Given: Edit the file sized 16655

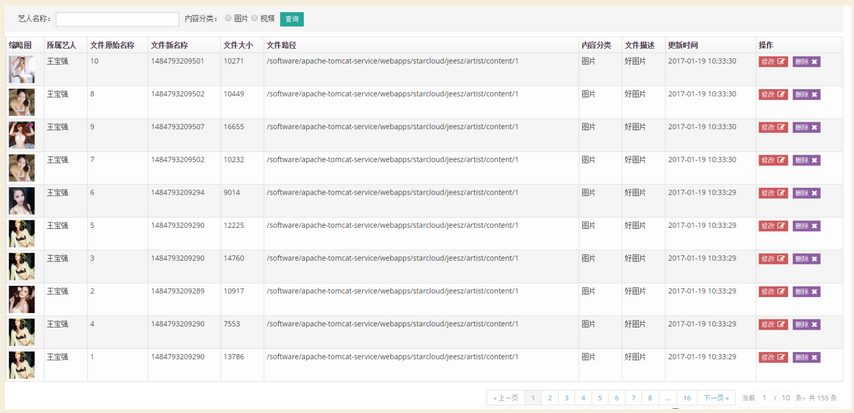Looking at the screenshot, I should (x=773, y=127).
